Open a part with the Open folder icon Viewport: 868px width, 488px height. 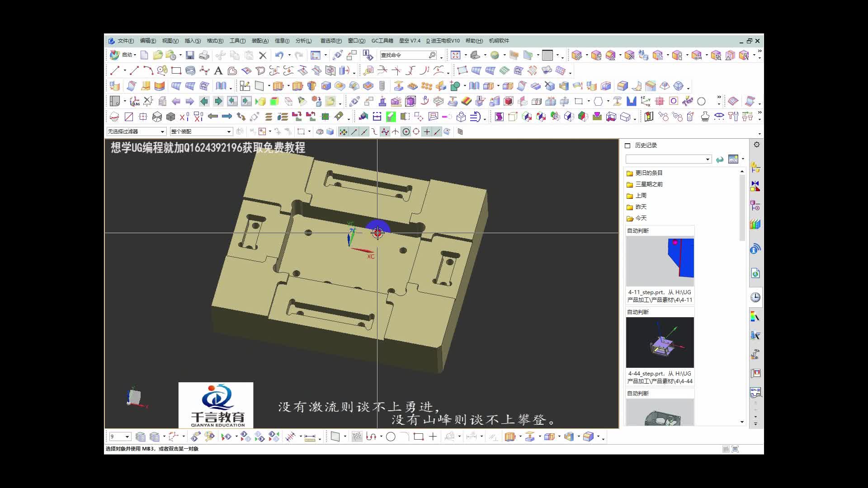[x=157, y=55]
